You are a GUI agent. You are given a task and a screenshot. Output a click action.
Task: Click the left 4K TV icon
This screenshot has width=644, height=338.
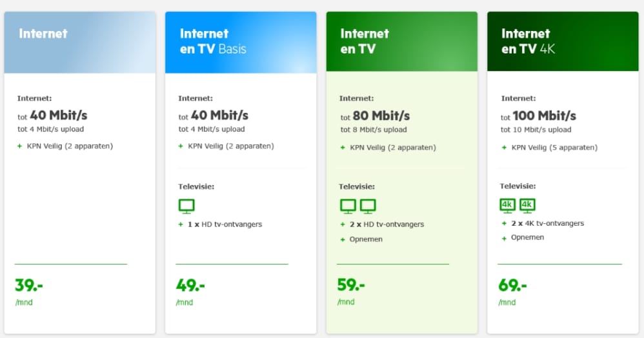coord(508,205)
